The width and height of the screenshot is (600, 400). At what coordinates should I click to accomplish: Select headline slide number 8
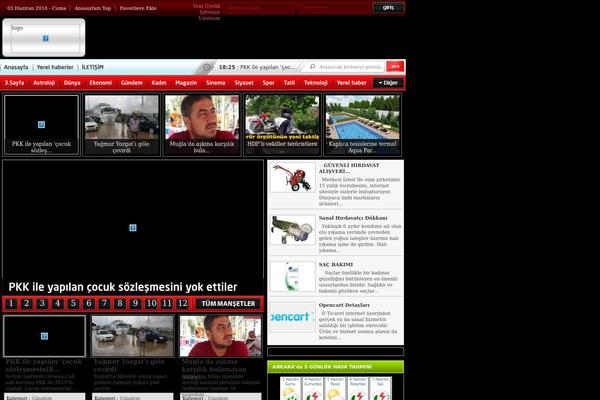pos(120,304)
